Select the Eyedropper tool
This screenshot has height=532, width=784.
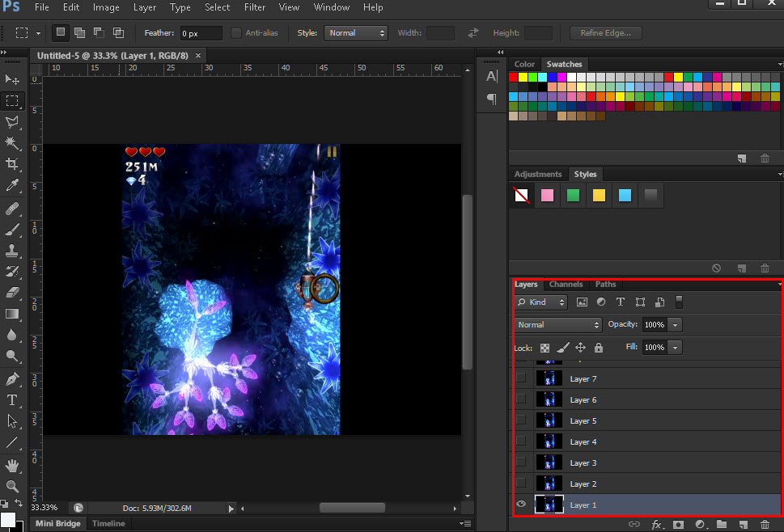point(12,185)
